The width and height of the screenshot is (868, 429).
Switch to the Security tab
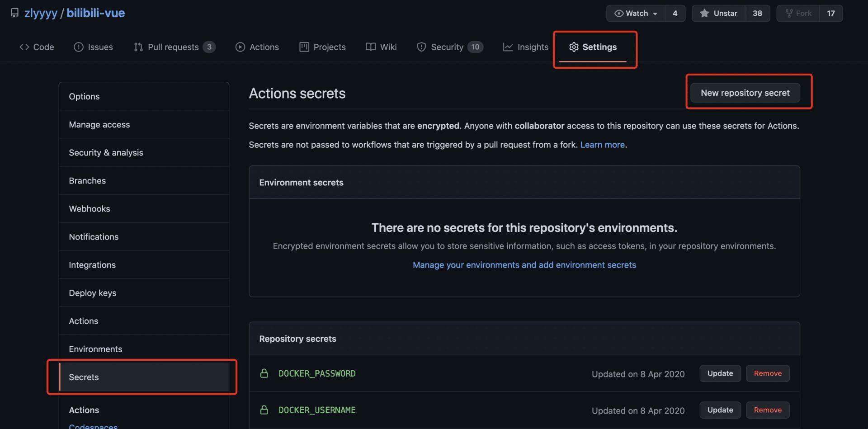(450, 47)
